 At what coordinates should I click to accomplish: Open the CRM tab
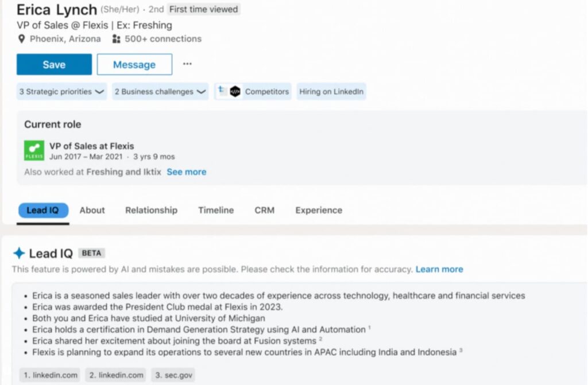(264, 210)
